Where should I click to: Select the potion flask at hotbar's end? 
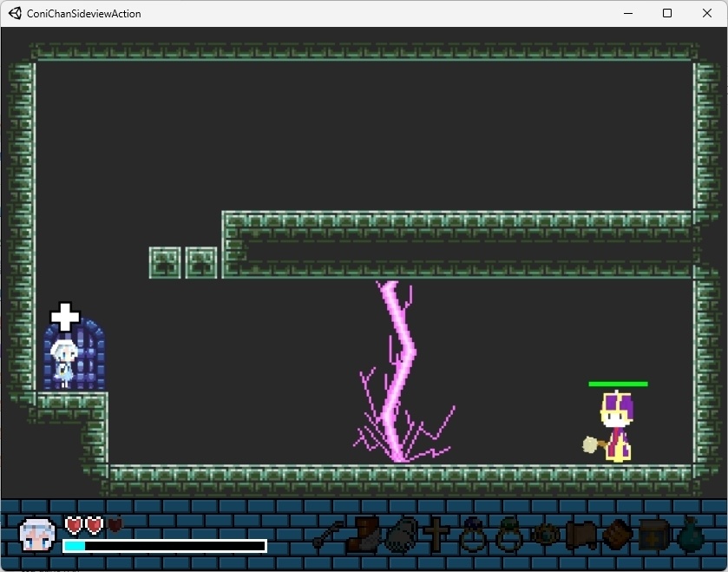pos(690,538)
